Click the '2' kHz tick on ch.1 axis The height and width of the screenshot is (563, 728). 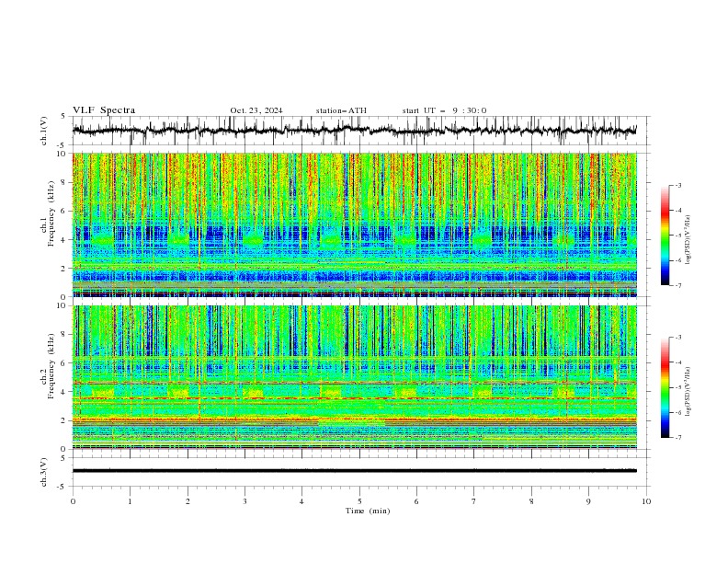point(64,268)
